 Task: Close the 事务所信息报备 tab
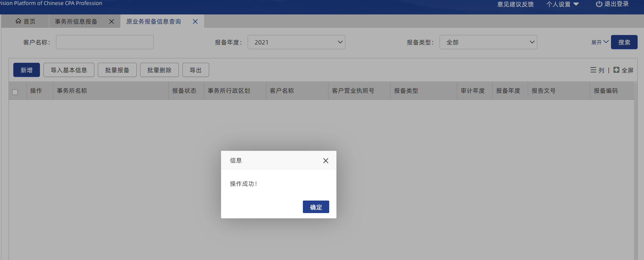point(111,21)
